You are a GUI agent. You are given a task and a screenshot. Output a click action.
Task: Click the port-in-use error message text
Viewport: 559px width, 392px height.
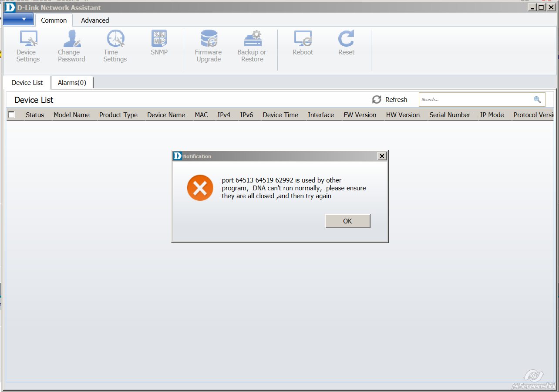[294, 188]
